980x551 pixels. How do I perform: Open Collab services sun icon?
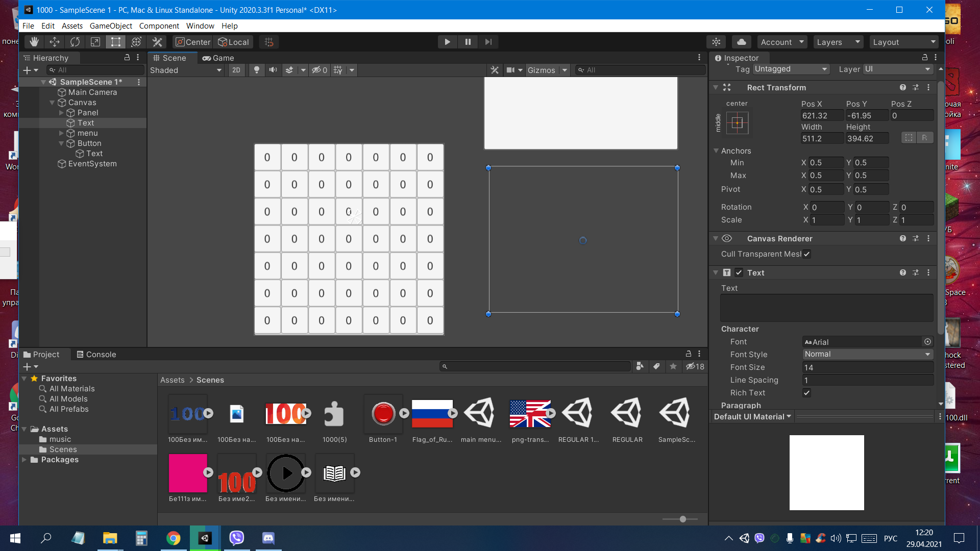[x=716, y=42]
